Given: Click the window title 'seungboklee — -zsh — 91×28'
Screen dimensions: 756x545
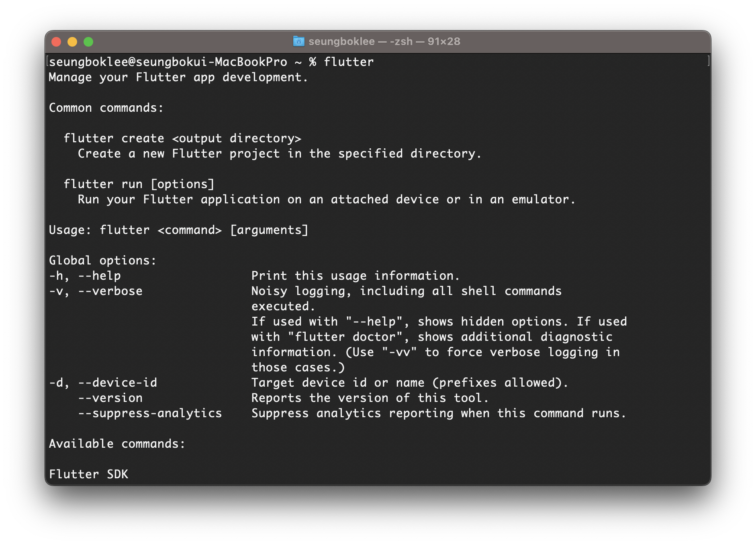Looking at the screenshot, I should pyautogui.click(x=384, y=41).
